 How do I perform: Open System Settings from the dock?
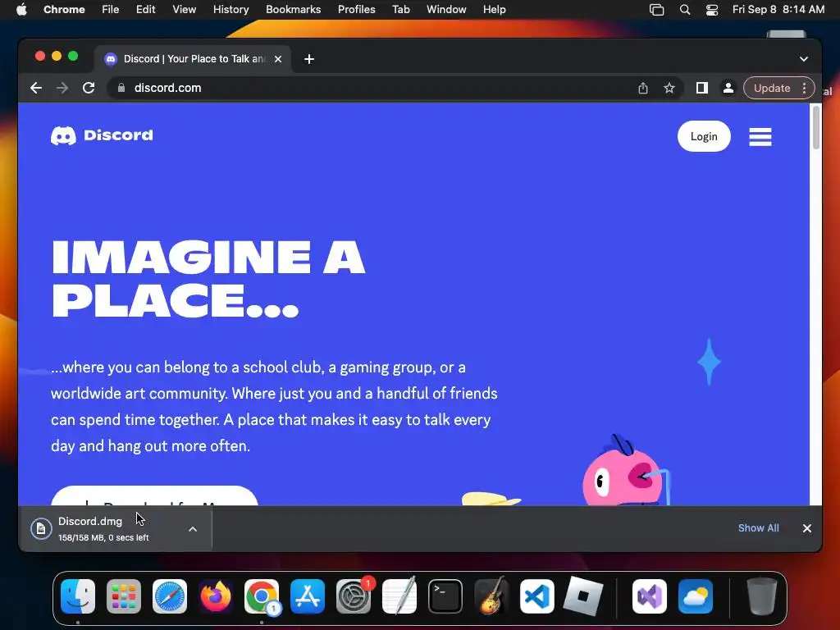point(354,596)
